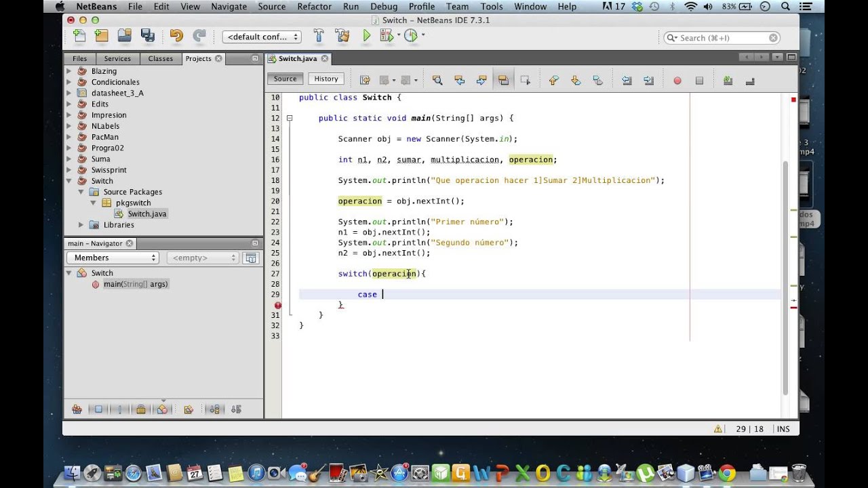Open the default config dropdown
Screen dimensions: 868x488
pyautogui.click(x=262, y=37)
